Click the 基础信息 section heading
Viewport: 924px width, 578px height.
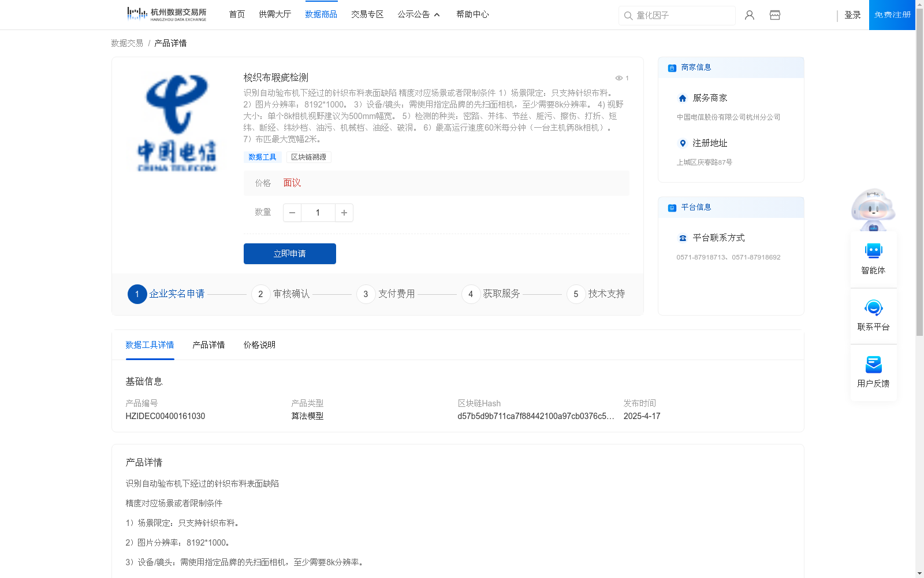point(144,381)
